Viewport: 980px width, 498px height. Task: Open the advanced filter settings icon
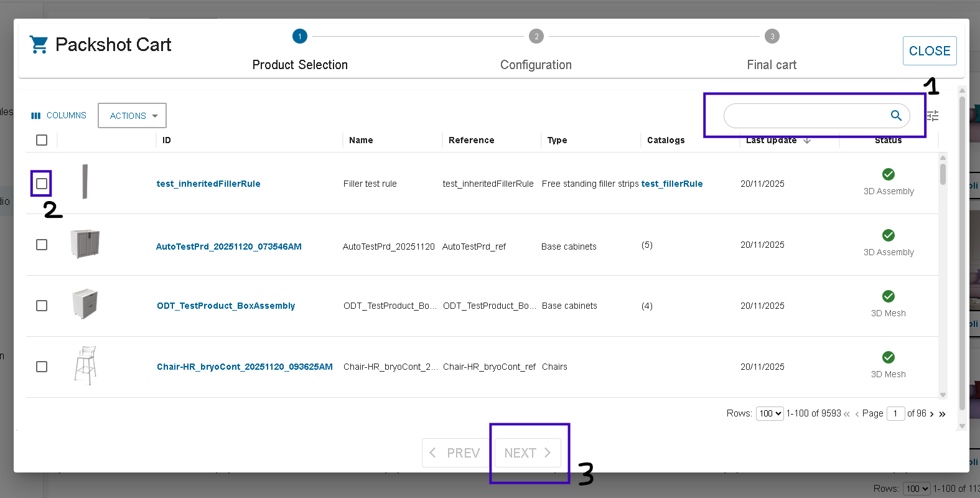click(x=932, y=116)
